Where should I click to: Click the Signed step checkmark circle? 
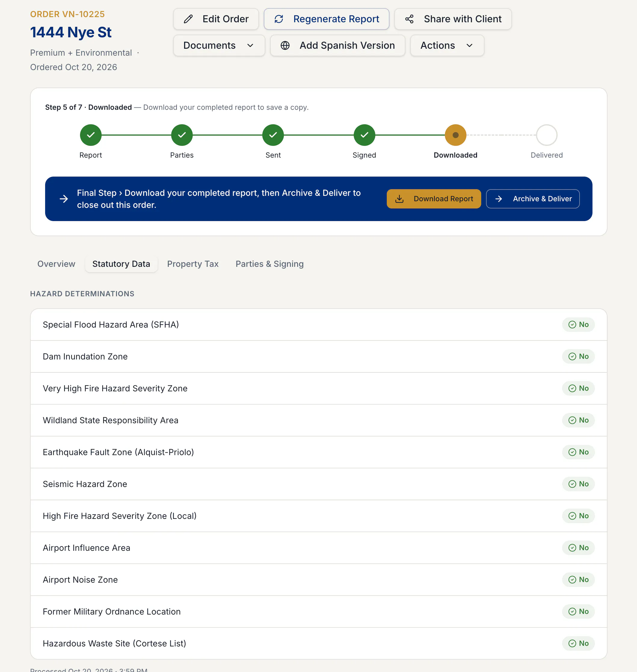(x=364, y=135)
